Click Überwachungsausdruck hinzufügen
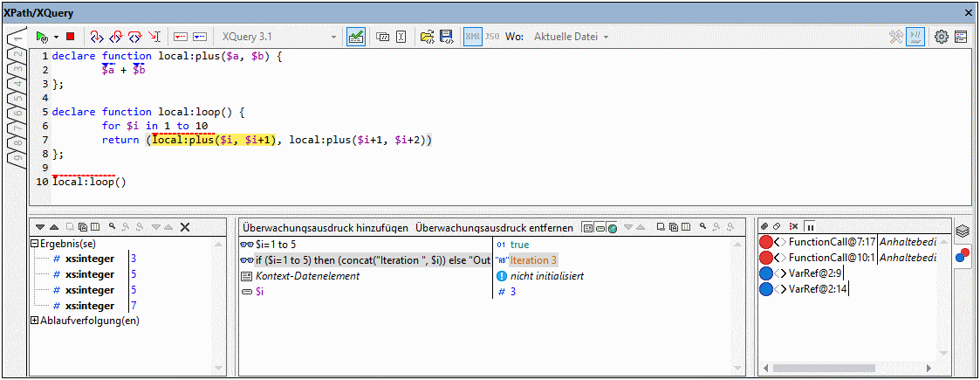Image resolution: width=980 pixels, height=380 pixels. click(x=326, y=227)
